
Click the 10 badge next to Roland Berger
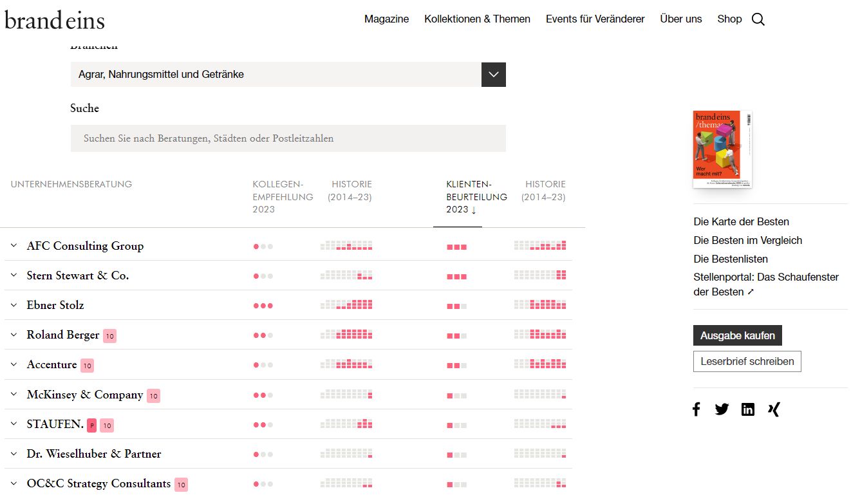(109, 336)
